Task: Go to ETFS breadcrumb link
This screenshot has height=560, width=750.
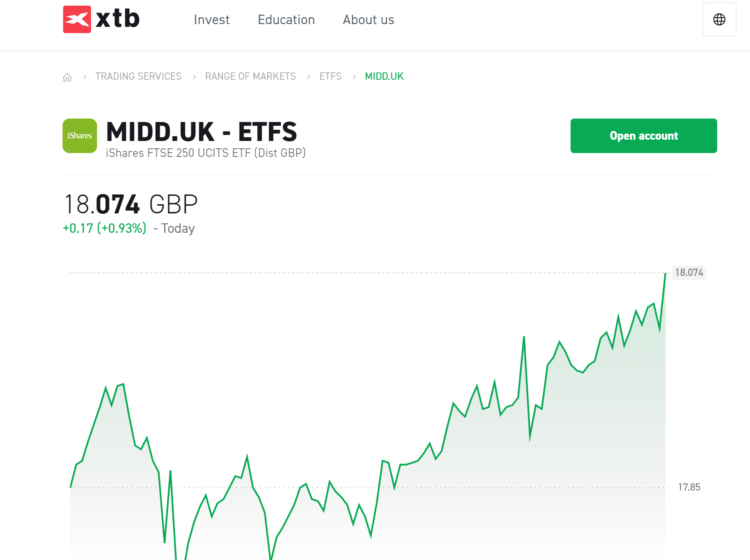Action: 330,76
